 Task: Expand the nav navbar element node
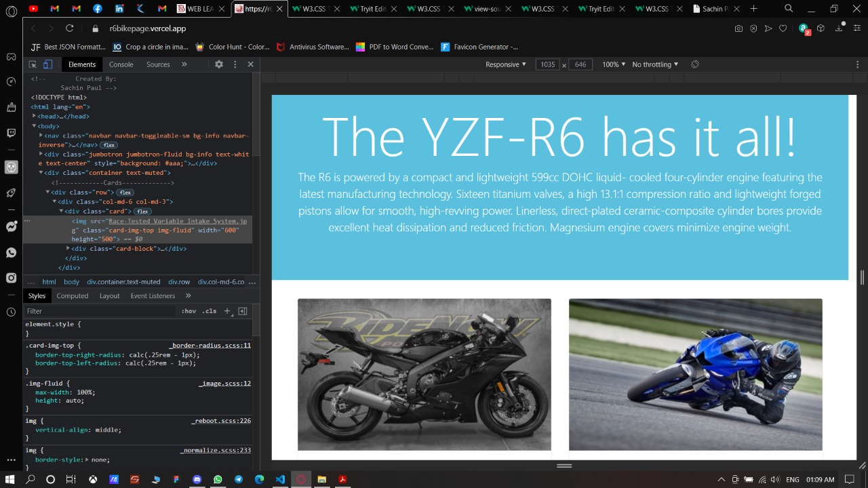(x=41, y=136)
